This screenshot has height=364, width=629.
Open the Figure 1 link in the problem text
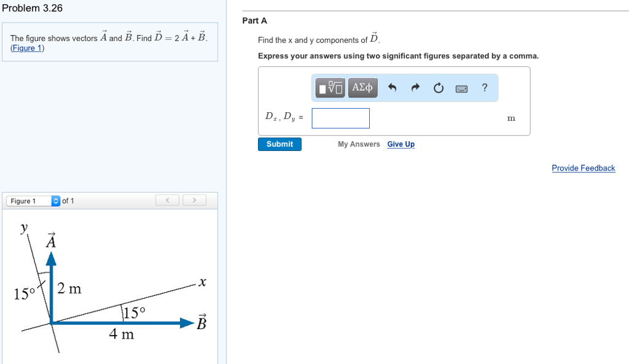27,48
